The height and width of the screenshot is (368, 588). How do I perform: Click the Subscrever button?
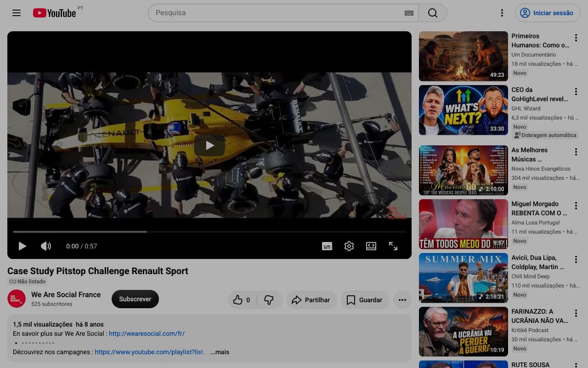[135, 299]
